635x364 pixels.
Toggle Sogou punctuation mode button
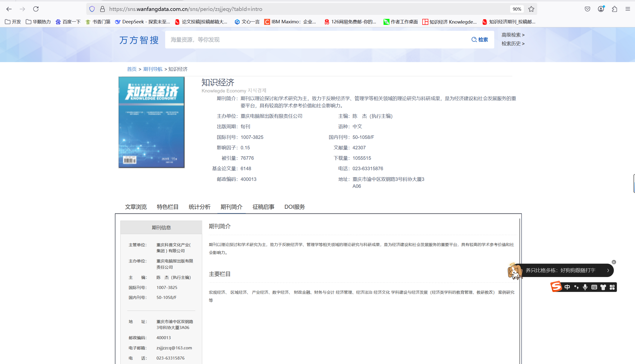pyautogui.click(x=576, y=287)
